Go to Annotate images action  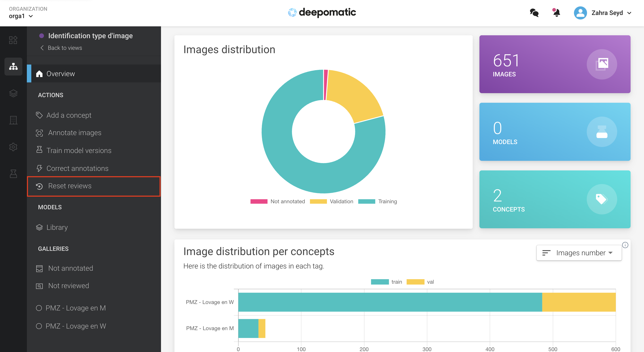[74, 133]
